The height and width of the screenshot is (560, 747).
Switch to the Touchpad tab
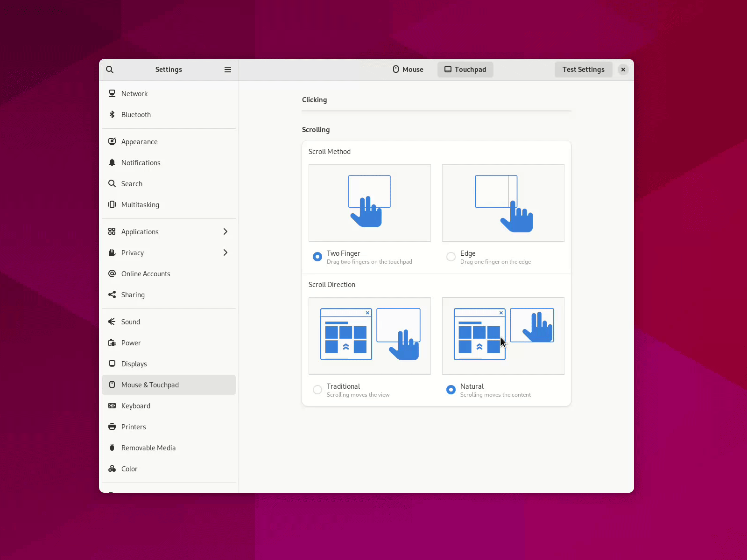pos(465,70)
